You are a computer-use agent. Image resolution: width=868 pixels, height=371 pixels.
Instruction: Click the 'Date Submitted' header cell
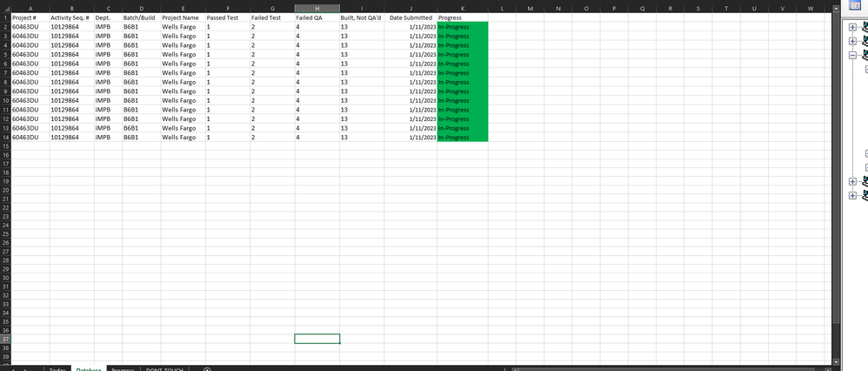coord(411,17)
